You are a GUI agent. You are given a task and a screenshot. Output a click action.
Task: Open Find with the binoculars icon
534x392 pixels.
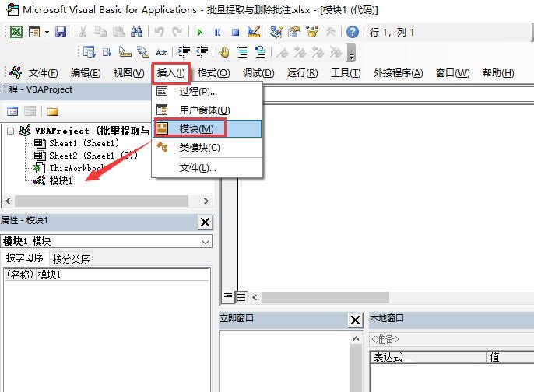coord(137,32)
